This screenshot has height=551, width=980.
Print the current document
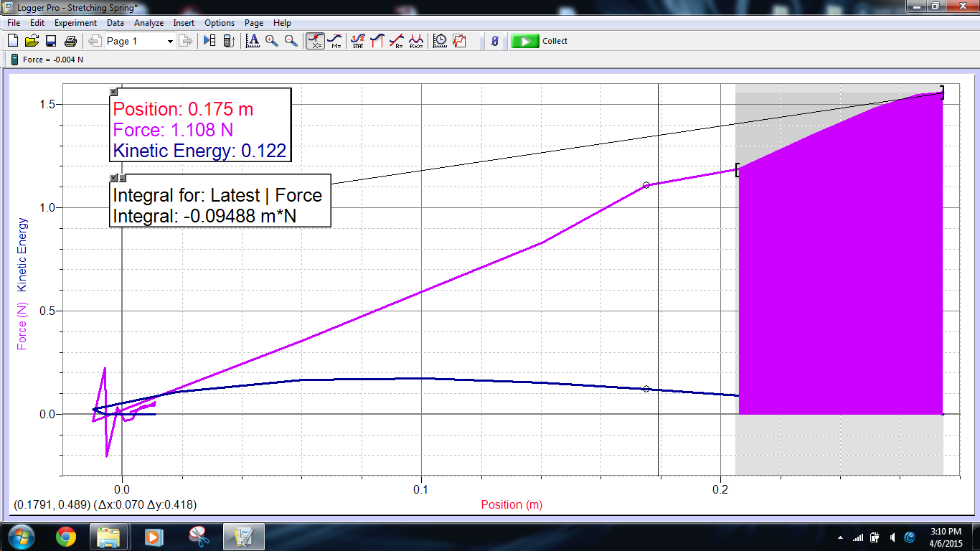(70, 41)
